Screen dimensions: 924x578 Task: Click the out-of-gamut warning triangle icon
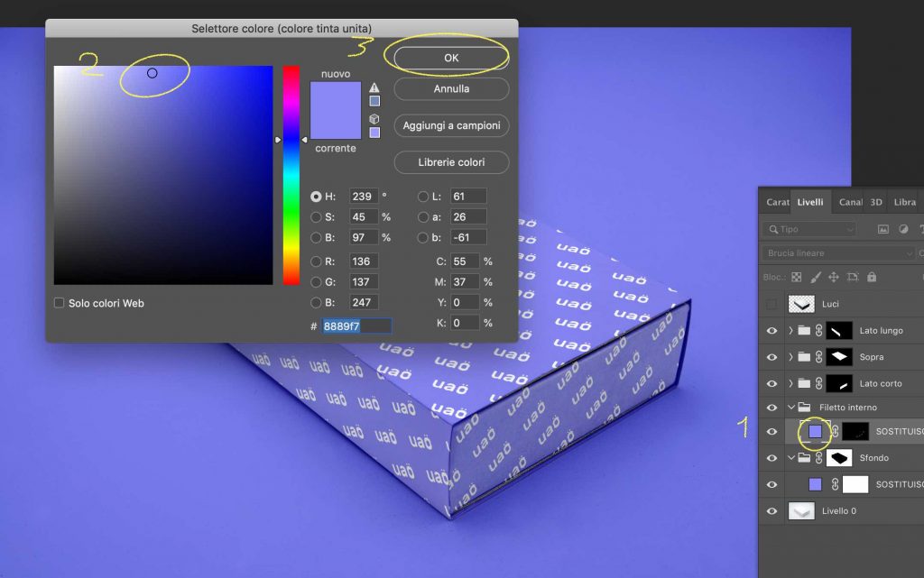click(374, 87)
